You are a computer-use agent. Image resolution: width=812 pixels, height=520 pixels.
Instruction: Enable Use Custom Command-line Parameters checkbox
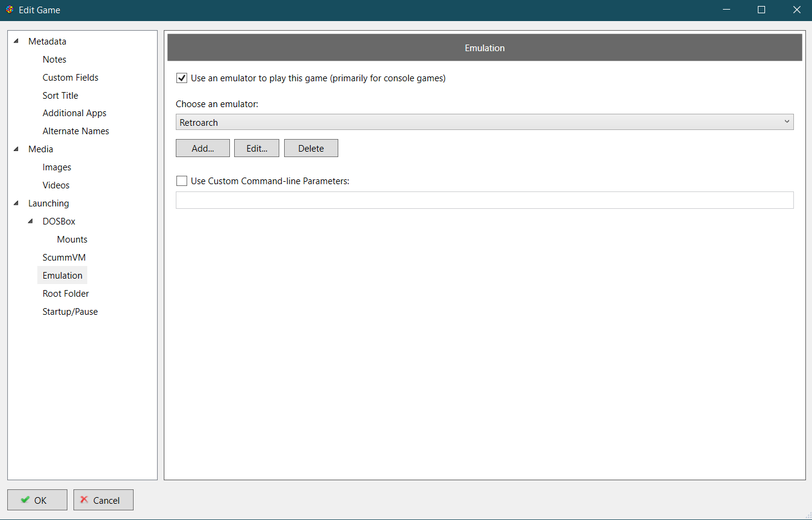coord(181,181)
